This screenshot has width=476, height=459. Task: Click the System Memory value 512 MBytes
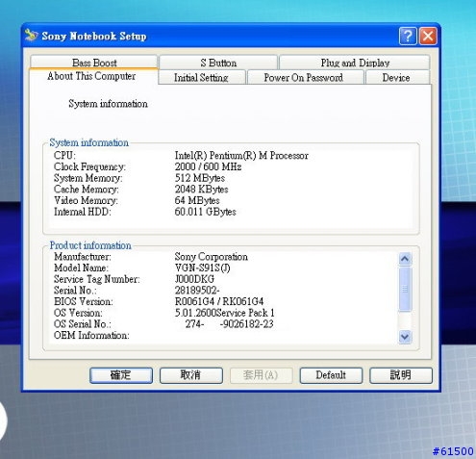coord(200,178)
